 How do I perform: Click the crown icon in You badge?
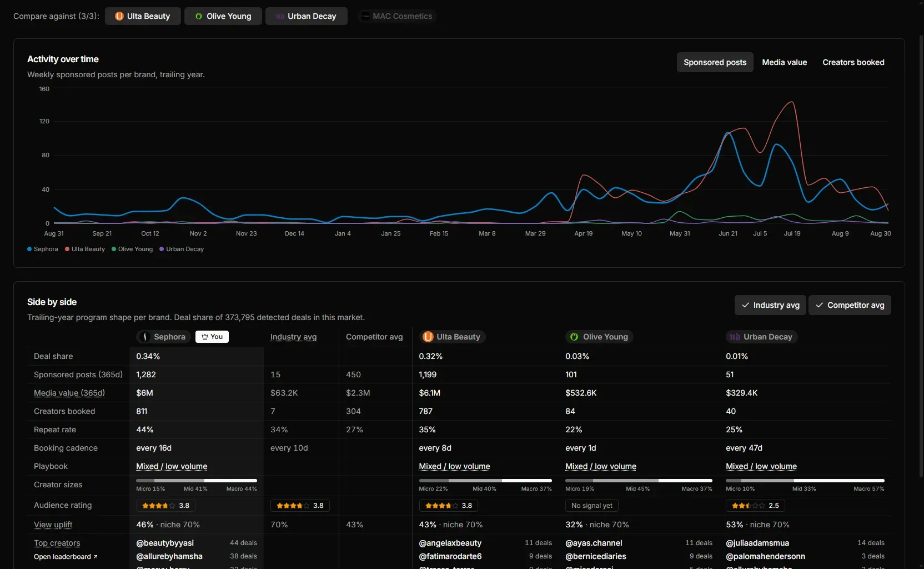coord(205,337)
